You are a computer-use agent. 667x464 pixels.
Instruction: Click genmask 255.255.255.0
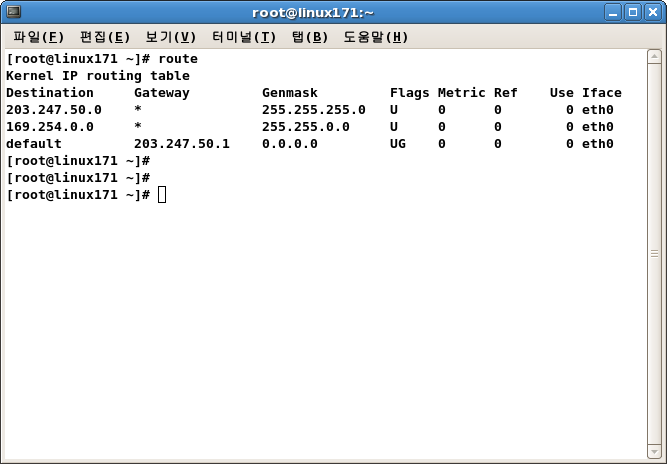314,110
